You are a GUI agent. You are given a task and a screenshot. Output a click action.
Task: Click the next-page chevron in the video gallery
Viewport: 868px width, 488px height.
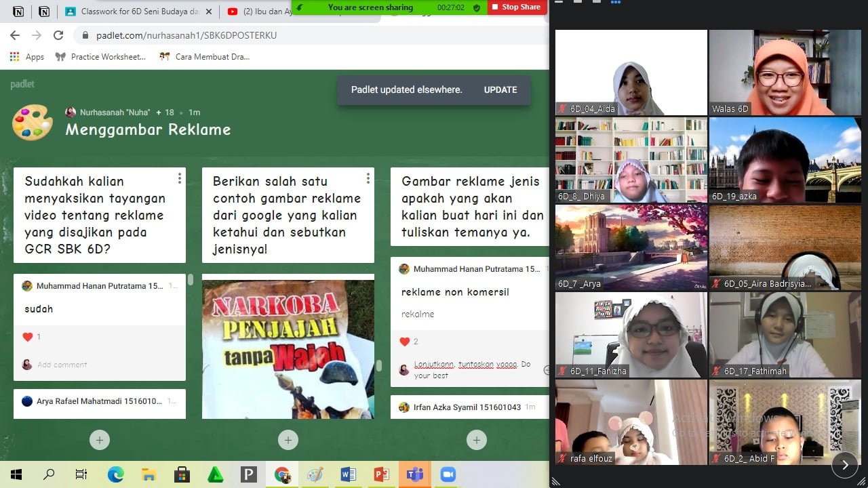click(x=845, y=465)
